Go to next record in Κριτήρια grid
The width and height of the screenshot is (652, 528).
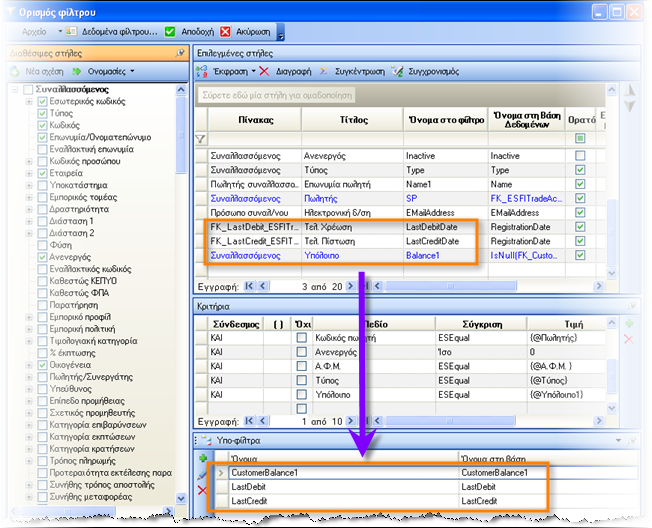(x=351, y=421)
